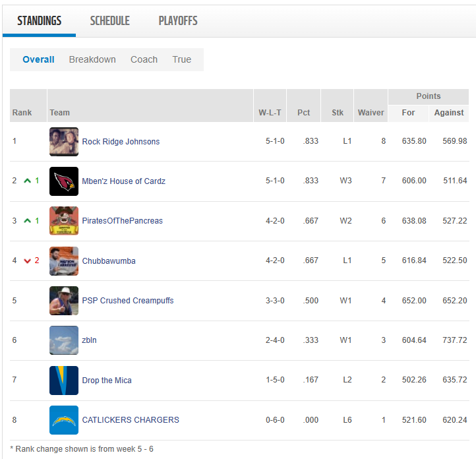The image size is (476, 459).
Task: Click the CATLICKERS CHARGERS logo avatar
Action: 64,420
